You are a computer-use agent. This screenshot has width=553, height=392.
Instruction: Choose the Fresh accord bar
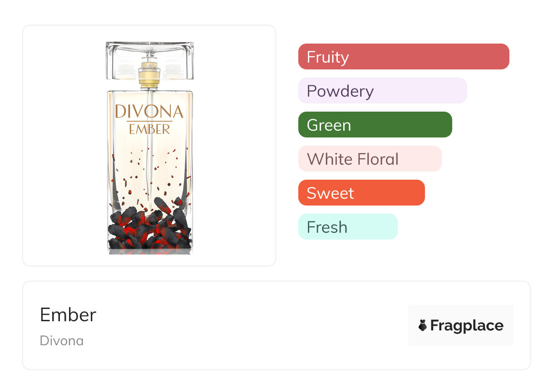point(348,227)
